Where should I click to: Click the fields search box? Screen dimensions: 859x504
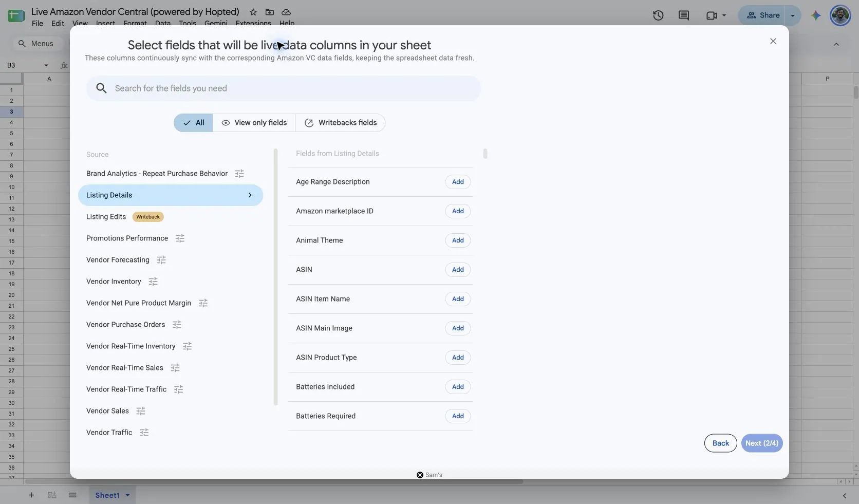284,88
